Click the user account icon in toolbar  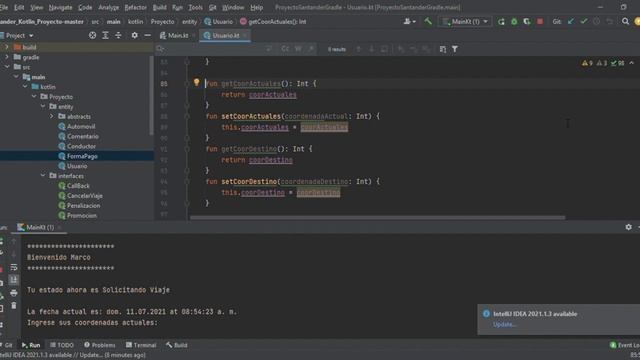click(x=409, y=21)
